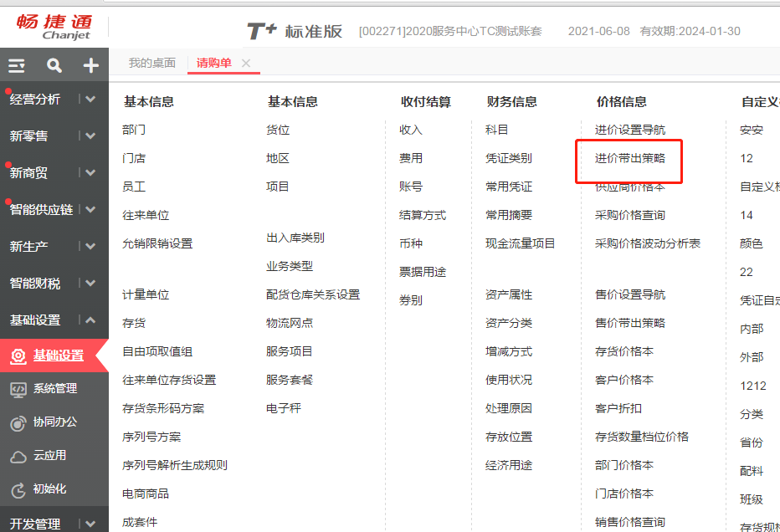
Task: Open the 配货仓库关系设置 link
Action: click(313, 294)
